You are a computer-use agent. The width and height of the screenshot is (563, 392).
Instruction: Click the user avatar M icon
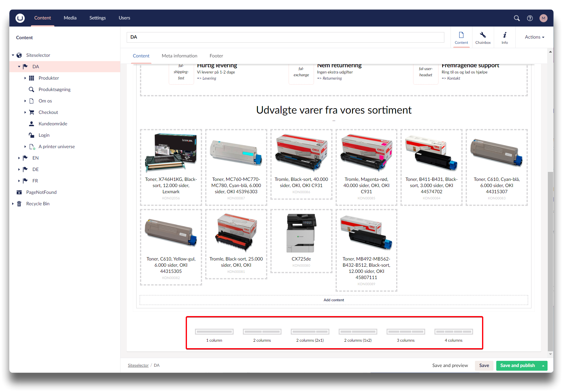(x=543, y=18)
